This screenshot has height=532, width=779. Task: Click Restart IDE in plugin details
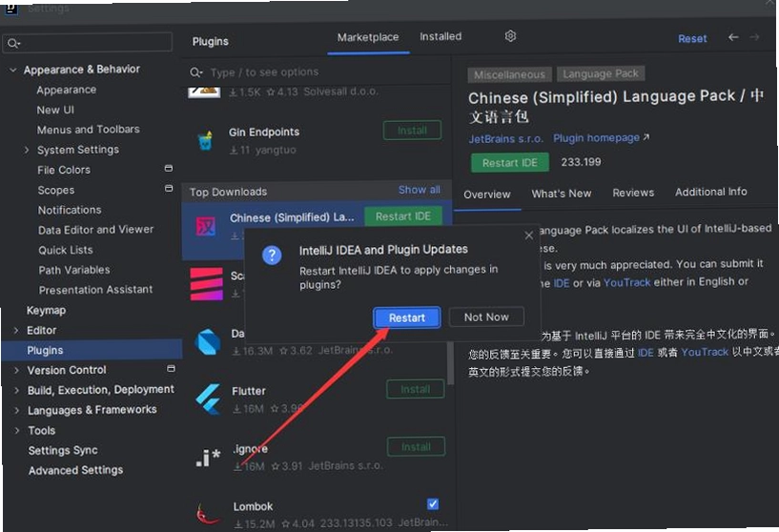point(510,163)
